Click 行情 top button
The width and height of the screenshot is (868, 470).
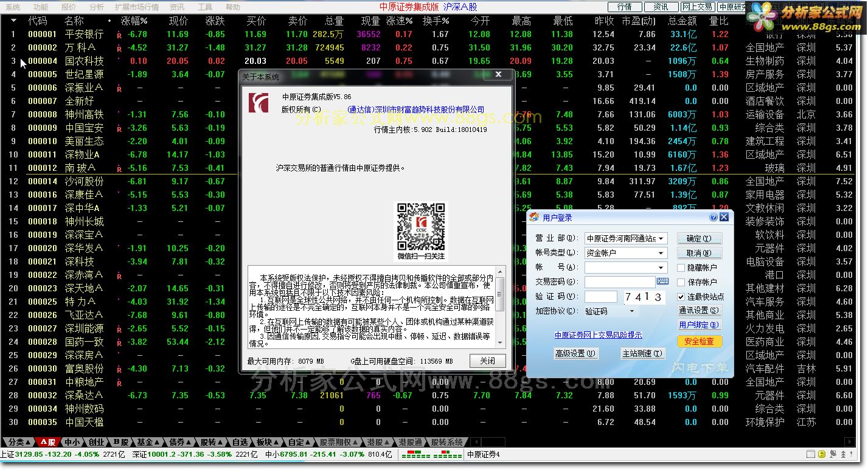click(x=624, y=7)
